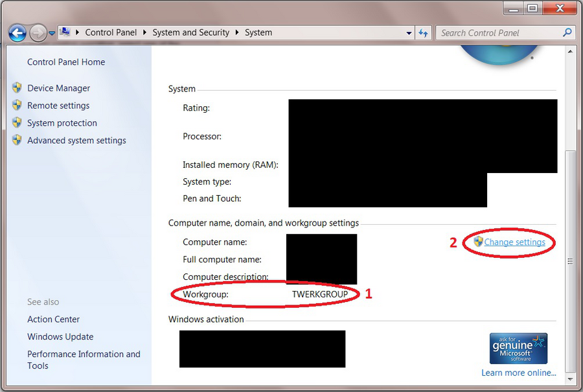Viewport: 583px width, 392px height.
Task: Click the Back navigation arrow button
Action: pos(17,32)
